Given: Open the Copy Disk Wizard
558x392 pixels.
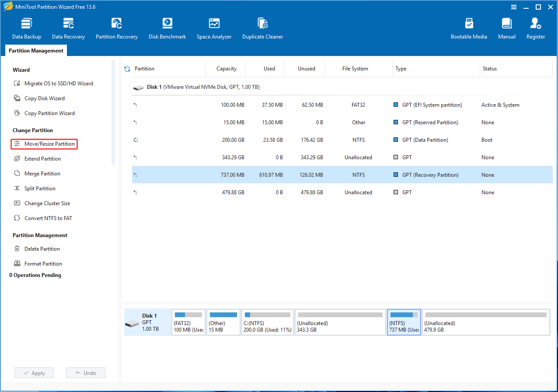Looking at the screenshot, I should (44, 98).
